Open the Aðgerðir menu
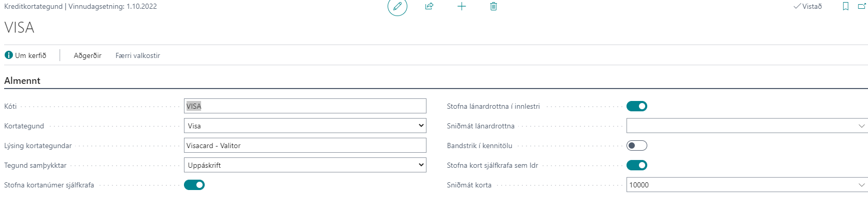The image size is (868, 204). click(x=88, y=55)
